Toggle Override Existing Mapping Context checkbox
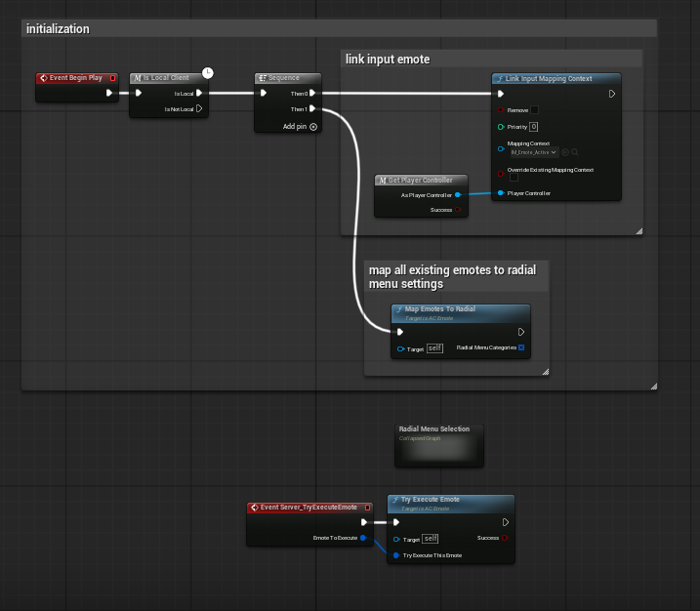 click(514, 178)
